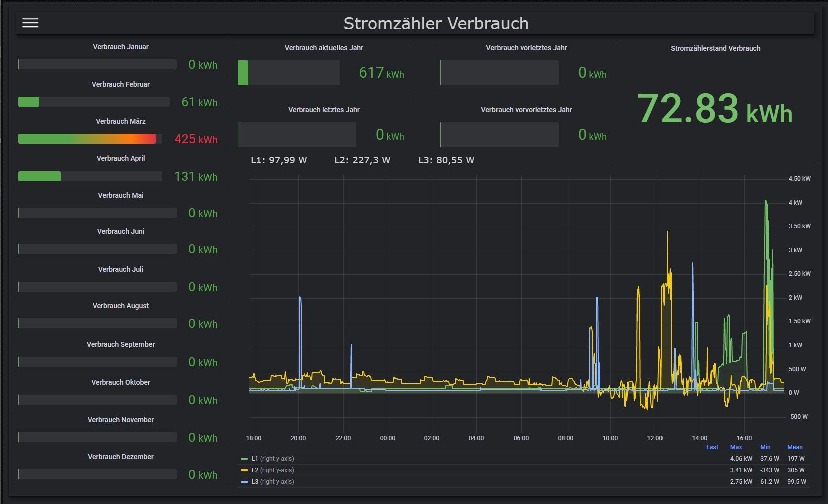Open Verbrauch vorletztes Jahr panel title
The height and width of the screenshot is (504, 828).
click(527, 48)
